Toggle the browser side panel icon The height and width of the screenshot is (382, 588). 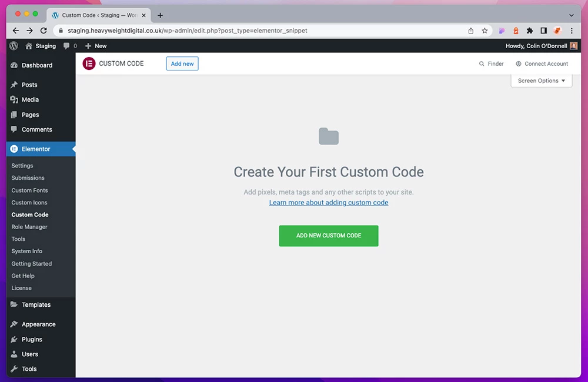click(544, 31)
